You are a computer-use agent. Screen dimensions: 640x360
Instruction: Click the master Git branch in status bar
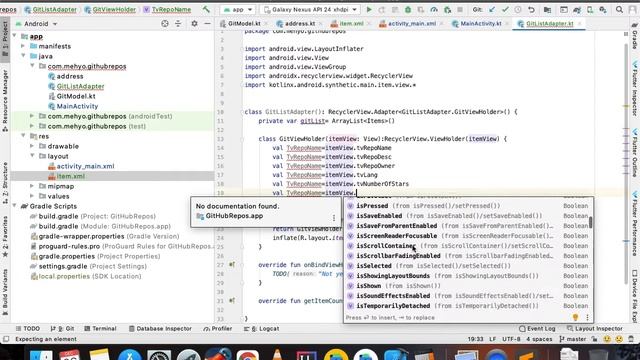(x=573, y=339)
